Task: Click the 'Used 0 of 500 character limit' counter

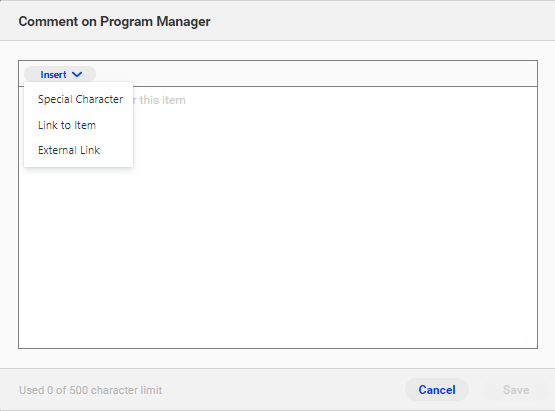Action: coord(90,390)
